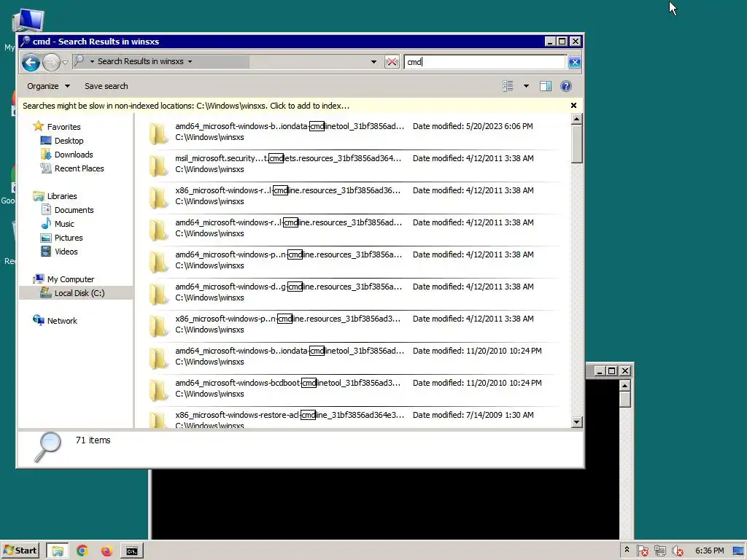The width and height of the screenshot is (747, 560).
Task: Open Pictures library
Action: (x=68, y=238)
